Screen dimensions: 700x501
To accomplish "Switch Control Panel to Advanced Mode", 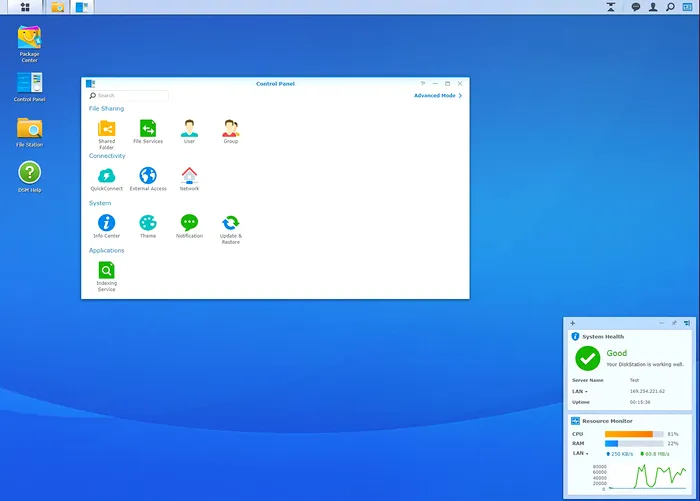I will coord(438,96).
